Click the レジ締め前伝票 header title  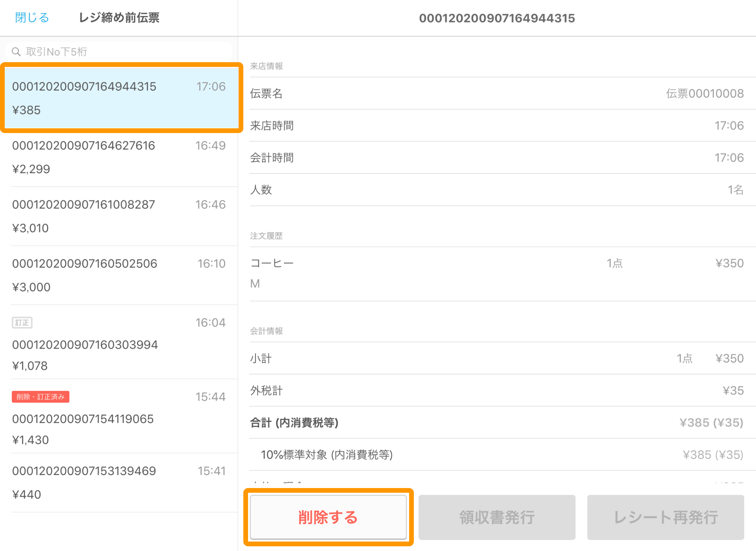click(x=119, y=18)
